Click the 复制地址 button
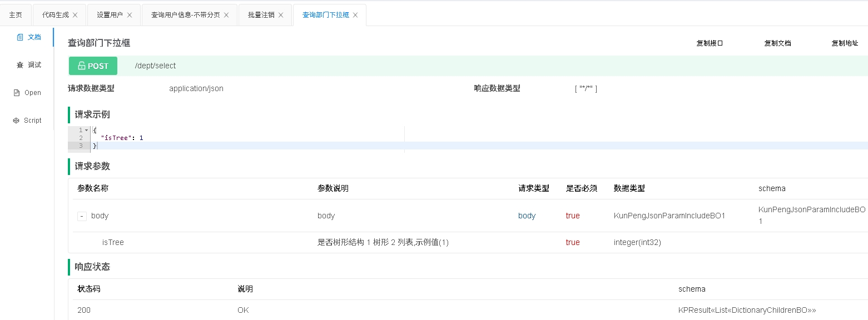This screenshot has height=320, width=868. 845,43
